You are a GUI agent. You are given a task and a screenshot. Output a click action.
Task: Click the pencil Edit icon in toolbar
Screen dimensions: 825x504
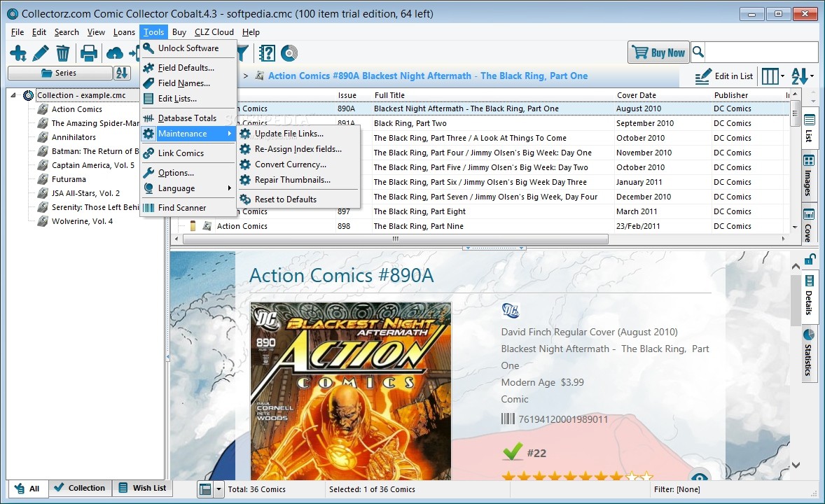tap(41, 53)
